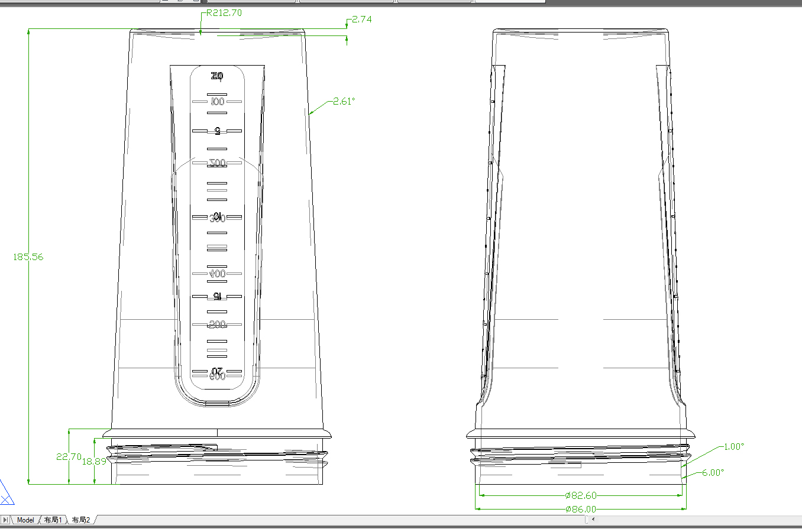Click the 100 marking on measuring scale
The width and height of the screenshot is (802, 532).
pyautogui.click(x=217, y=102)
